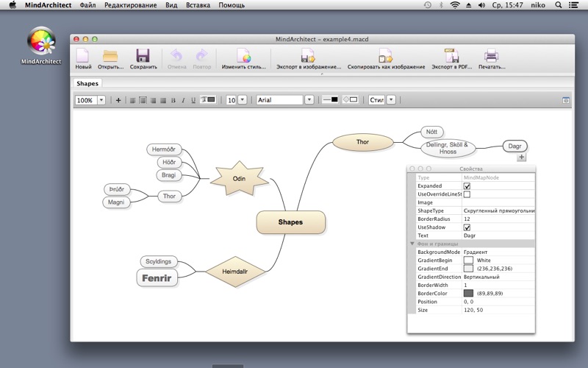Open the ShapeType value dropdown
The image size is (588, 368).
coord(498,210)
